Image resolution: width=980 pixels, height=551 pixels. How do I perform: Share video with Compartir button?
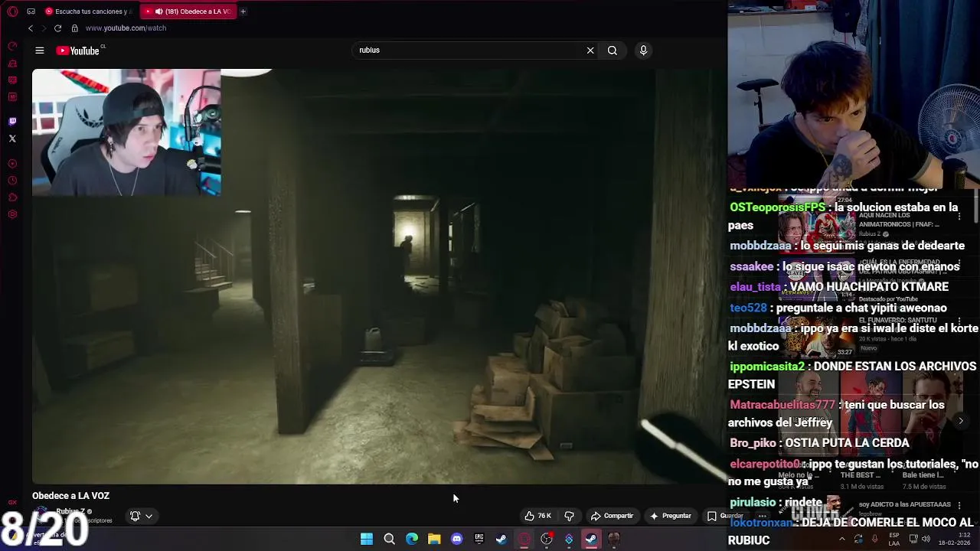point(612,516)
